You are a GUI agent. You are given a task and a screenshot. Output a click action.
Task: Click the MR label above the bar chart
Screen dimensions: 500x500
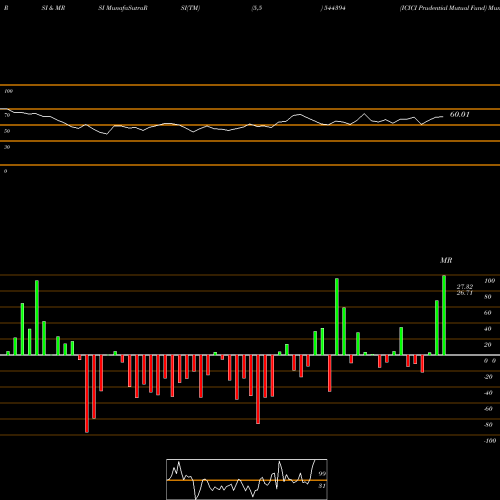pyautogui.click(x=446, y=260)
